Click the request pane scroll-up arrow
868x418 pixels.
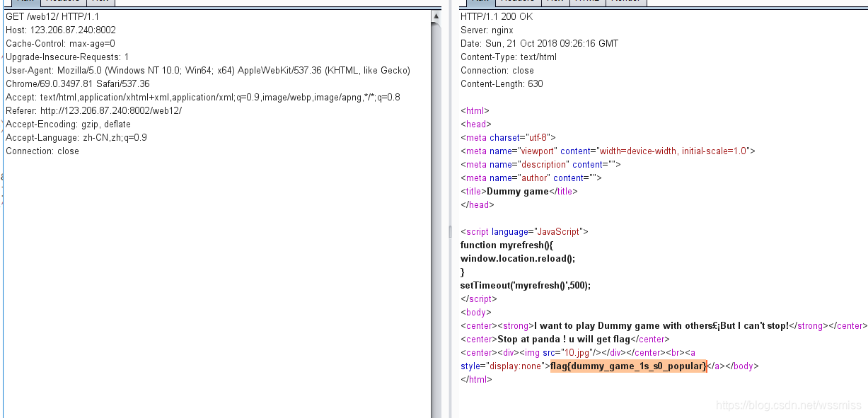tap(436, 16)
